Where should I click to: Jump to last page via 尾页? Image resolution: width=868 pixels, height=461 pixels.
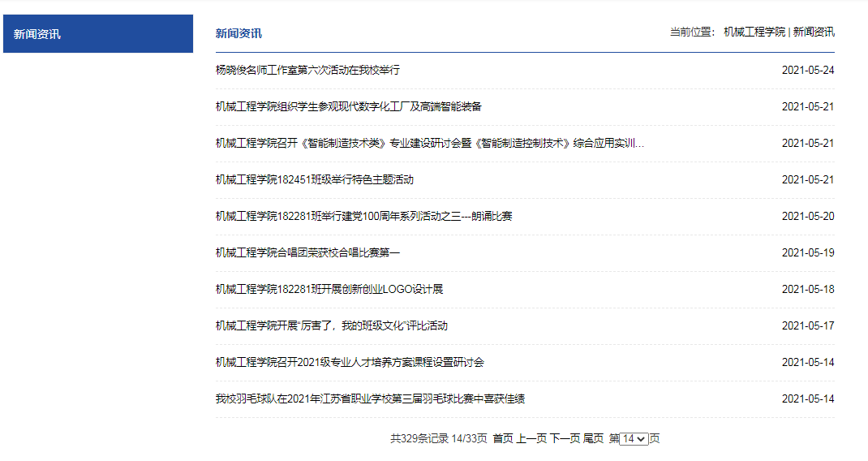click(593, 438)
